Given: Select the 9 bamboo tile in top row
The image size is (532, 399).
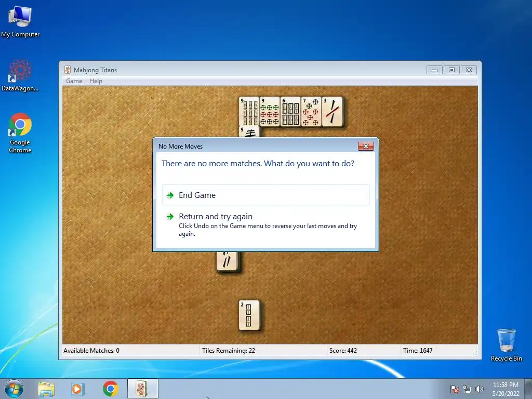Looking at the screenshot, I should click(x=249, y=112).
